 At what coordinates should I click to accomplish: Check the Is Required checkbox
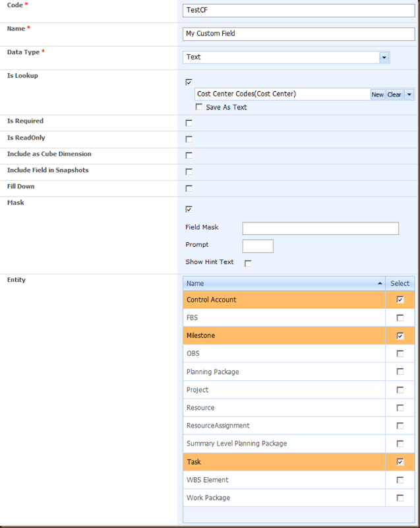[189, 123]
